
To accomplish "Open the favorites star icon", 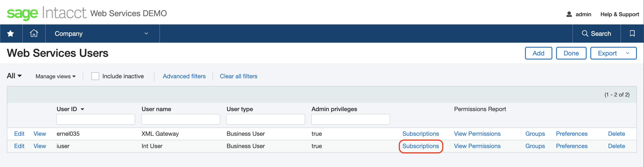I will (11, 34).
